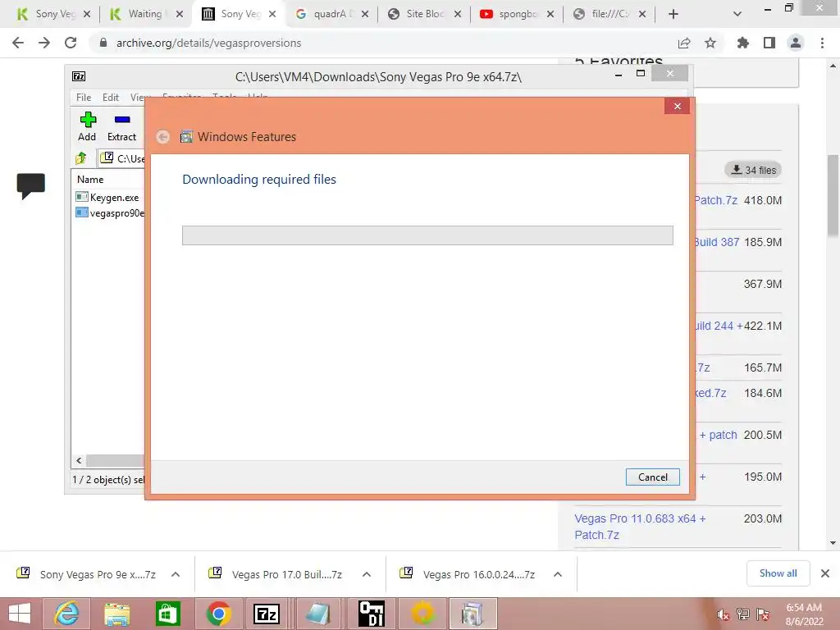Reload the archive.org page

pos(71,43)
